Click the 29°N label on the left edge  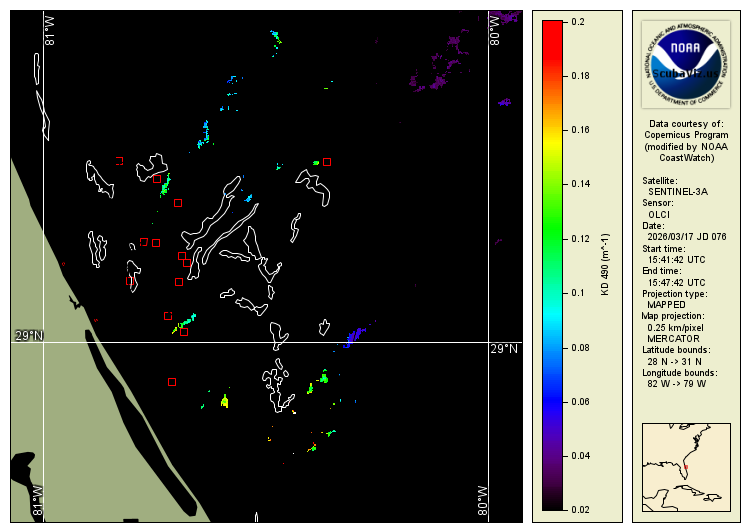(28, 335)
